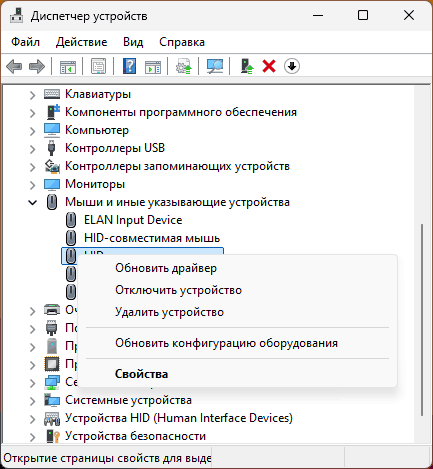Click the Properties sheet toolbar icon
This screenshot has width=433, height=469.
(98, 66)
